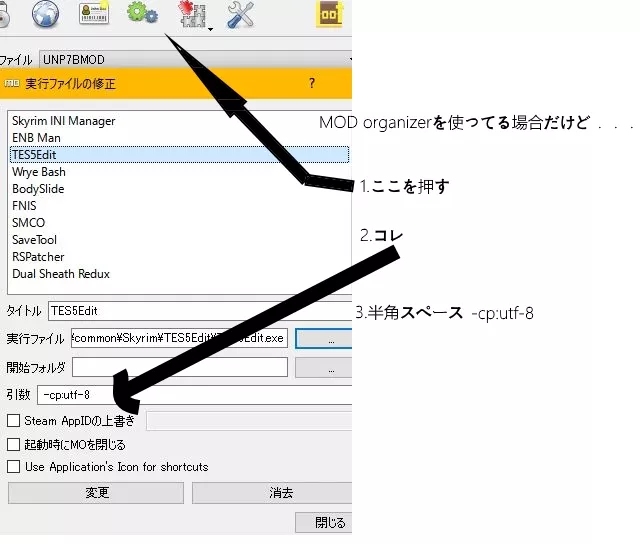This screenshot has width=640, height=544.
Task: Enable Steam AppIDの上書き checkbox
Action: pos(13,420)
